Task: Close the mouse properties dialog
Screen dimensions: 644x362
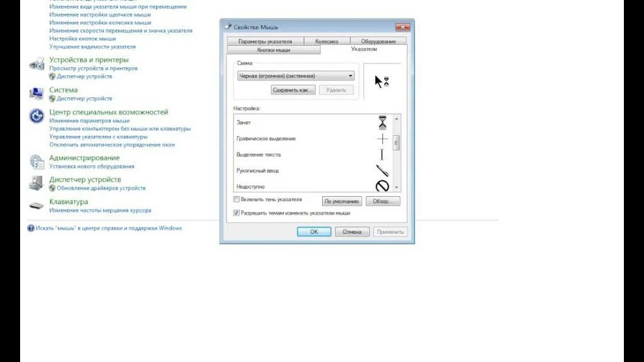Action: (x=402, y=27)
